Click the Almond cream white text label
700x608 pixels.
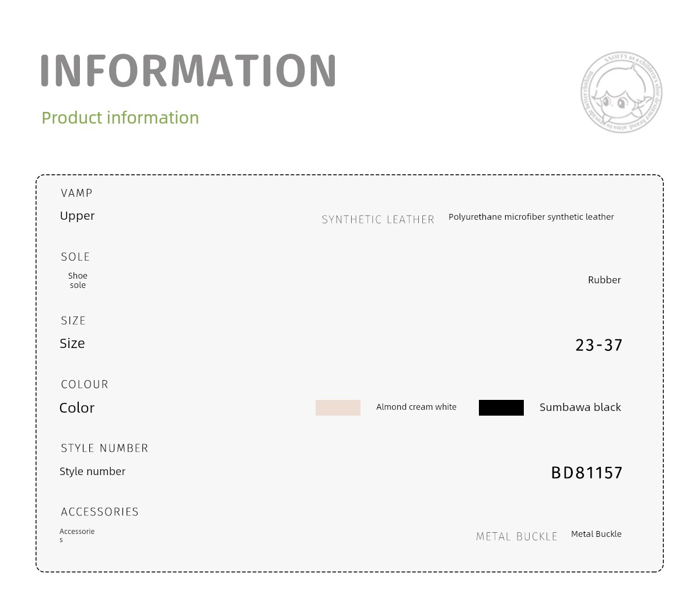[x=416, y=407]
